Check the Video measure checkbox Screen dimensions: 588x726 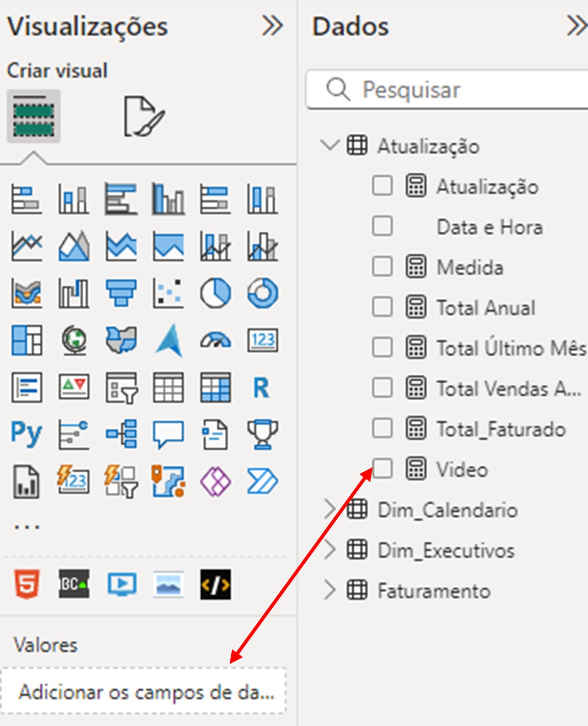382,468
